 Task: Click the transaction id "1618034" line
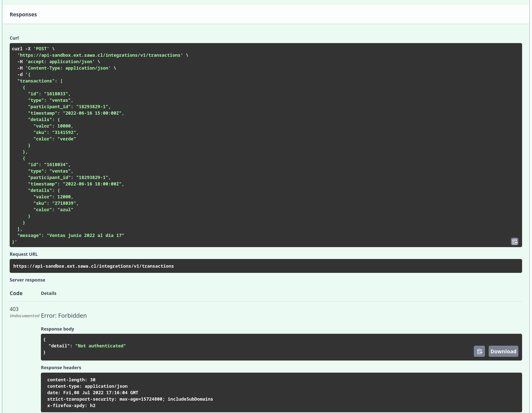click(x=49, y=165)
